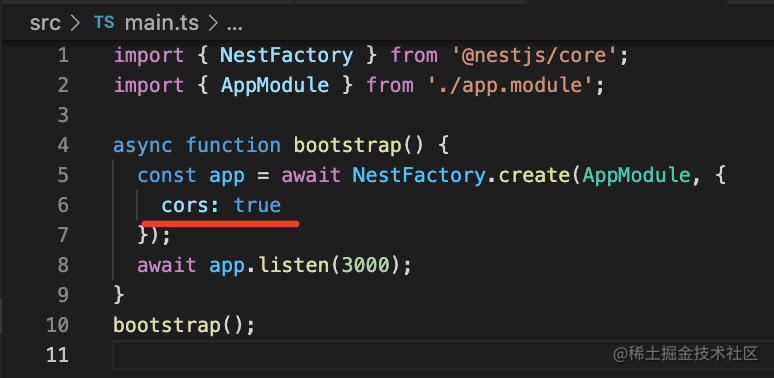Screen dimensions: 774x378
Task: Expand the breadcrumb ellipsis symbol list
Action: (234, 25)
